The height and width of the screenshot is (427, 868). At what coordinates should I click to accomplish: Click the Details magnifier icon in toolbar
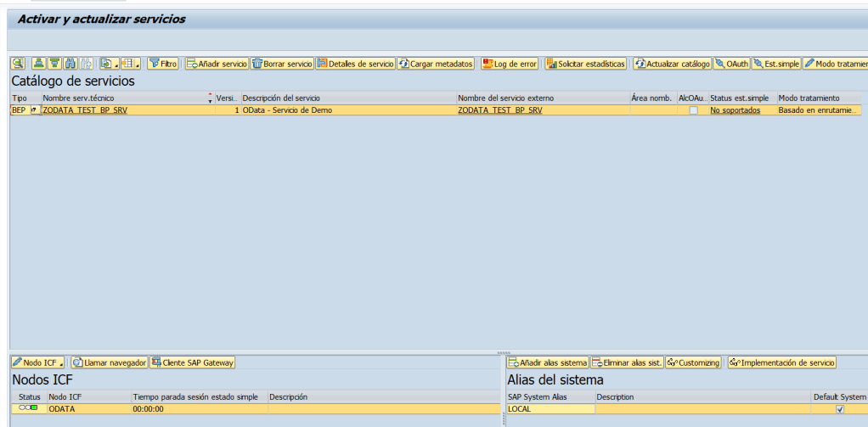[x=17, y=64]
